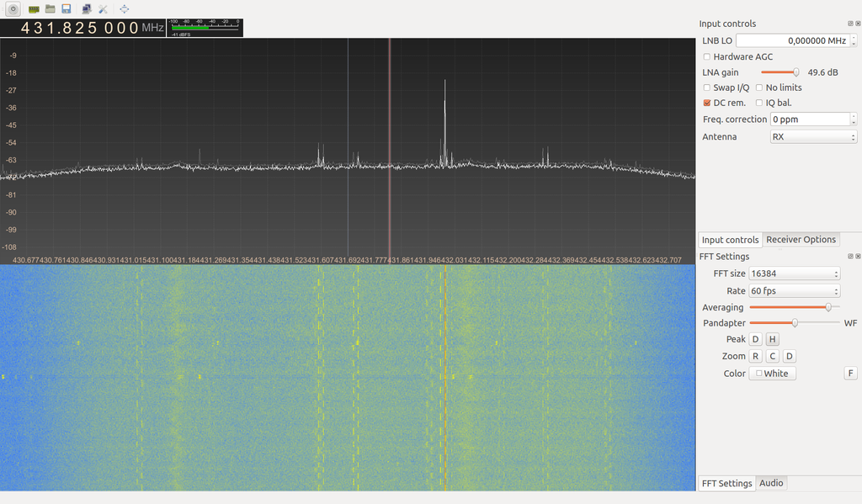Enable Hardware AGC
The height and width of the screenshot is (504, 862).
pyautogui.click(x=707, y=56)
